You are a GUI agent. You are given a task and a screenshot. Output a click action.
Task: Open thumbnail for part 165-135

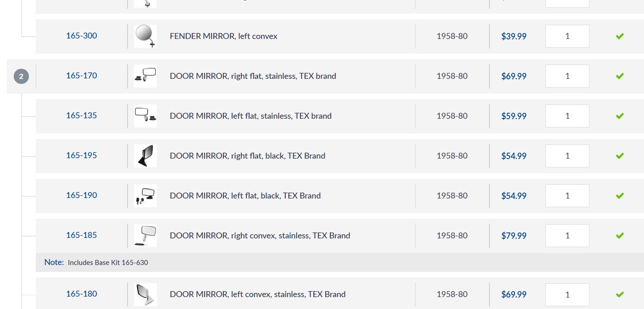(x=145, y=116)
